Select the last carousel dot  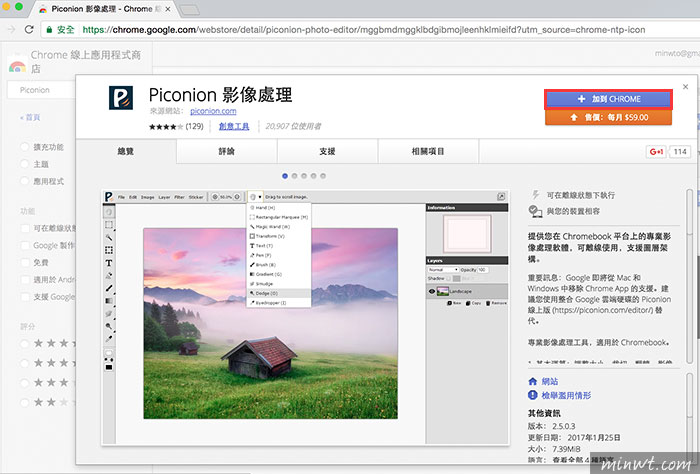pyautogui.click(x=323, y=176)
